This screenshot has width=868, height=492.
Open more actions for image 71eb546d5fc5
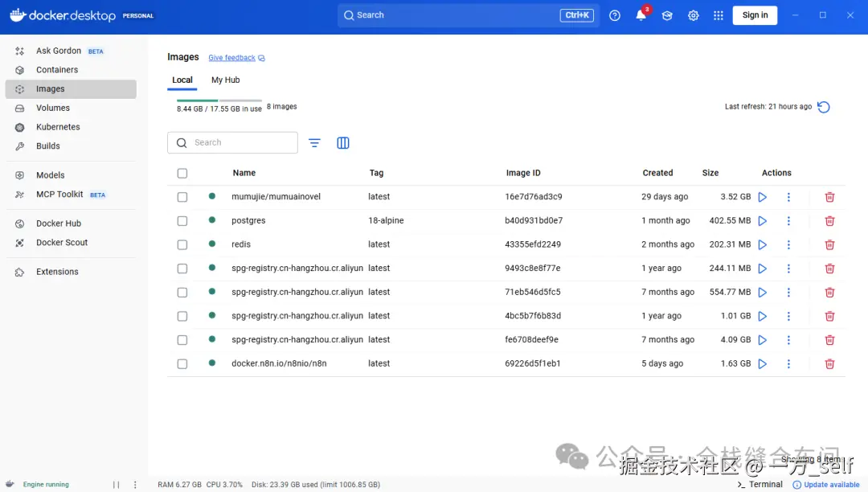789,292
